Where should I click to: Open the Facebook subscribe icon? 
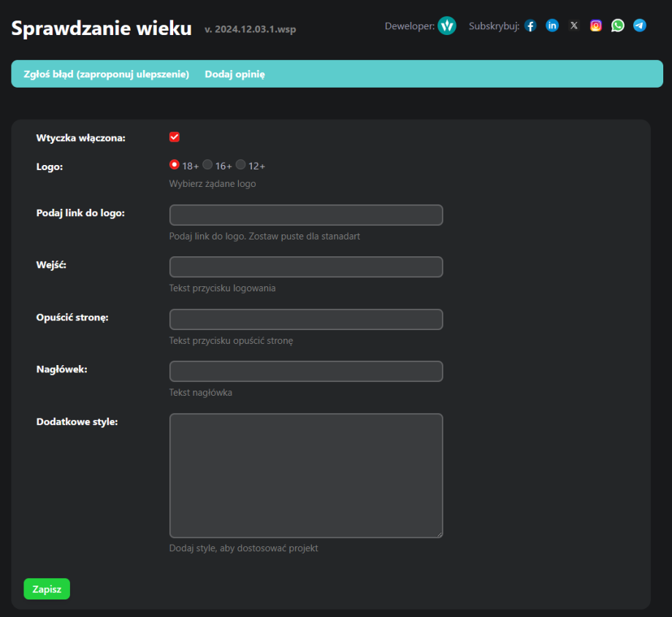click(530, 25)
